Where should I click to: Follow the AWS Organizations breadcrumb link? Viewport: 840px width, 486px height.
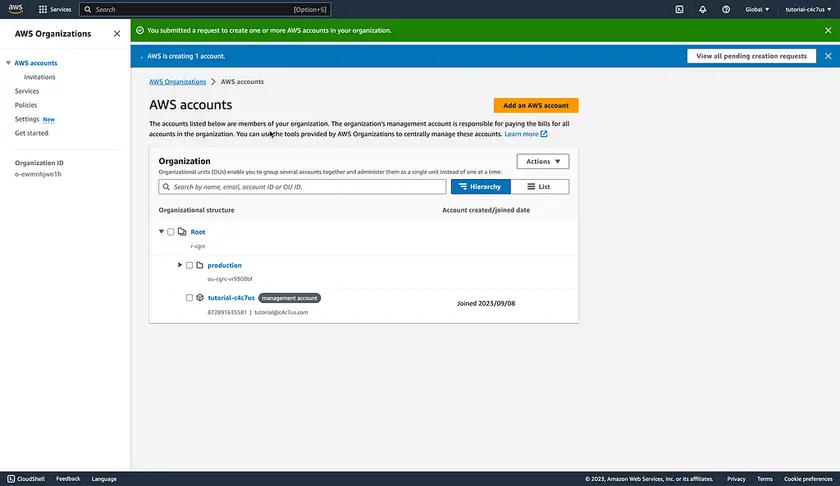point(177,82)
